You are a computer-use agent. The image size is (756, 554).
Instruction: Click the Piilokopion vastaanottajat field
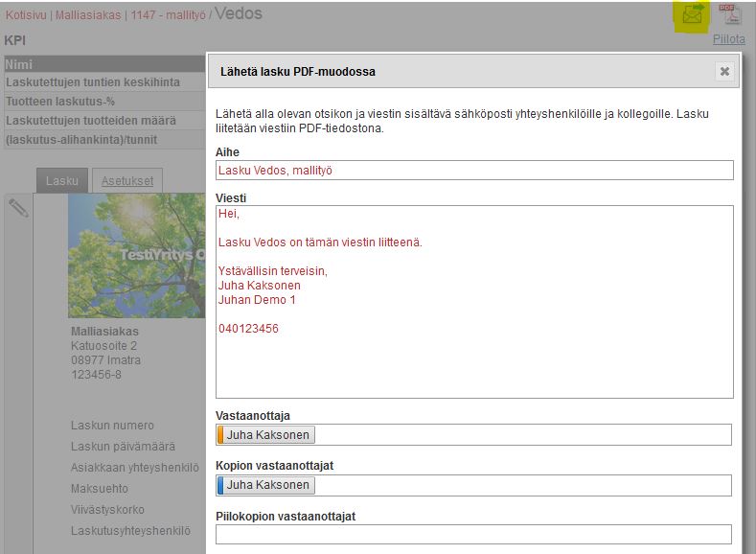point(473,534)
